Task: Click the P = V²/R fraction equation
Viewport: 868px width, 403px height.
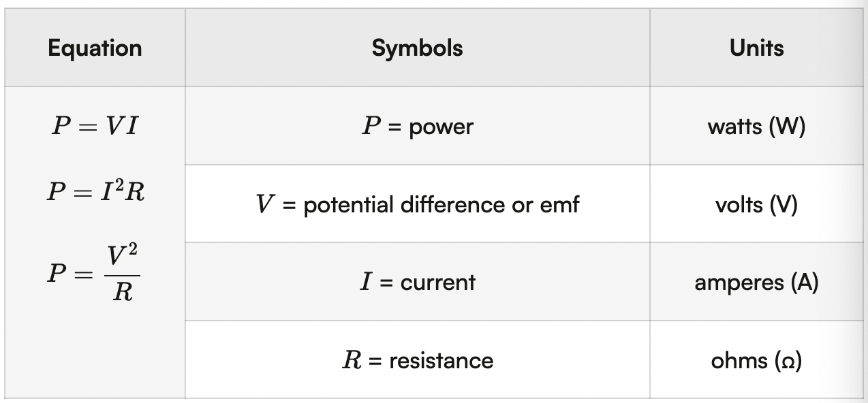Action: click(94, 274)
